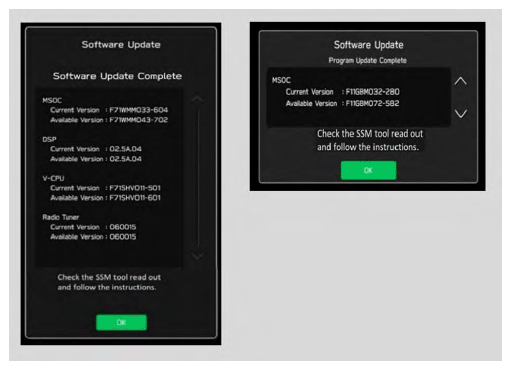Click the DSP heading in left dialog
Viewport: 511px width, 370px height.
49,139
